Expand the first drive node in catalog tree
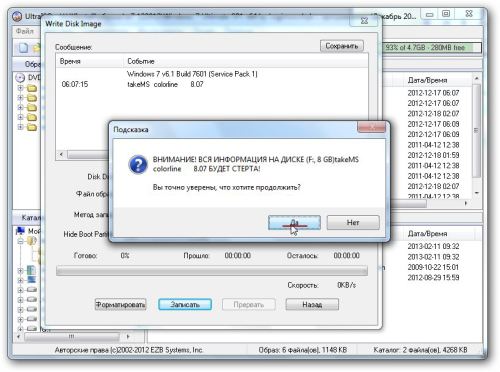The image size is (500, 372). 20,290
